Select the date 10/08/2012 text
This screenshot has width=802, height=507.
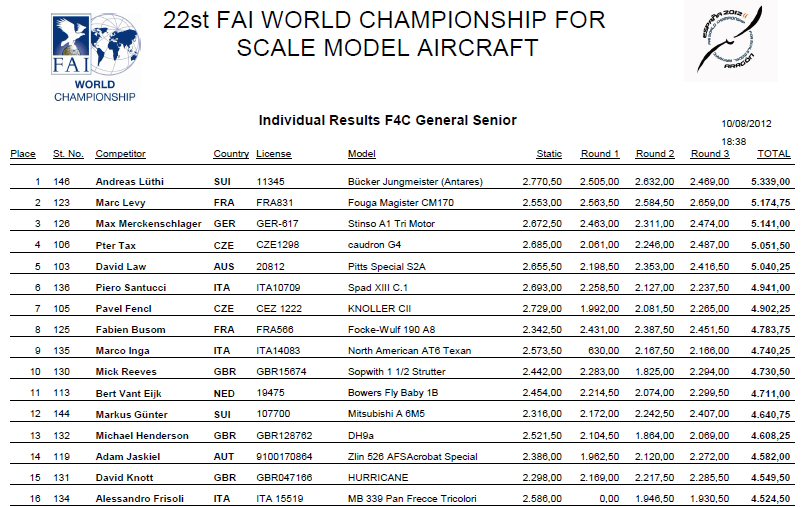click(746, 124)
